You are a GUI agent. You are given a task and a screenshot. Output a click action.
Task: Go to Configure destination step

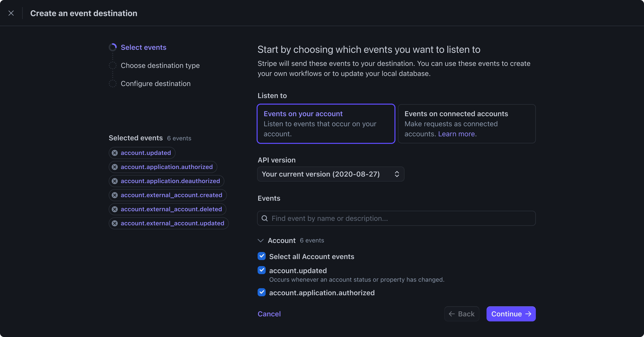156,83
